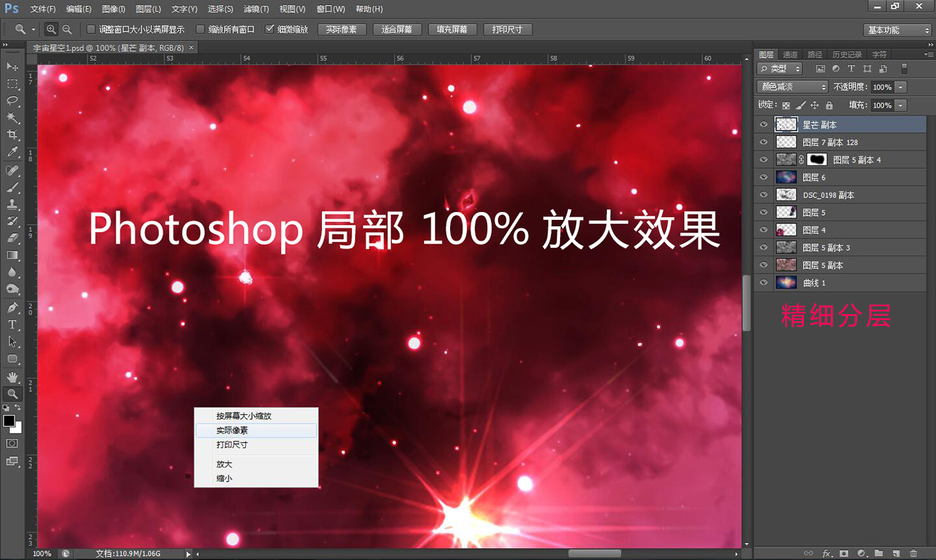Hide the DSC_0198 副本 layer
This screenshot has height=560, width=936.
(764, 195)
